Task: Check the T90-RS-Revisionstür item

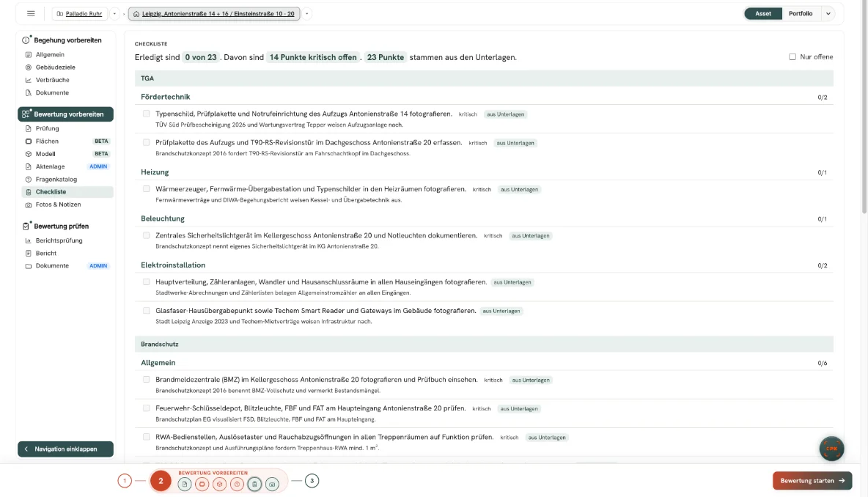Action: click(x=146, y=143)
